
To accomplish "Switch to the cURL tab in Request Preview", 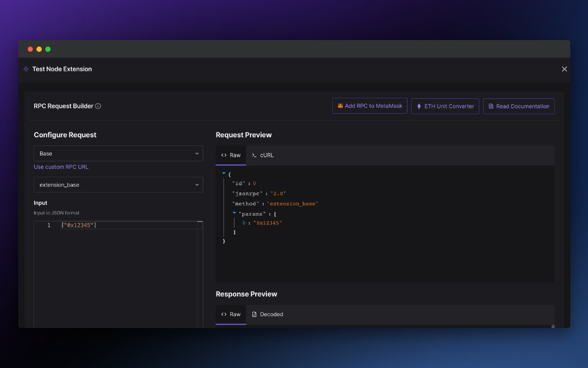I will [x=262, y=155].
